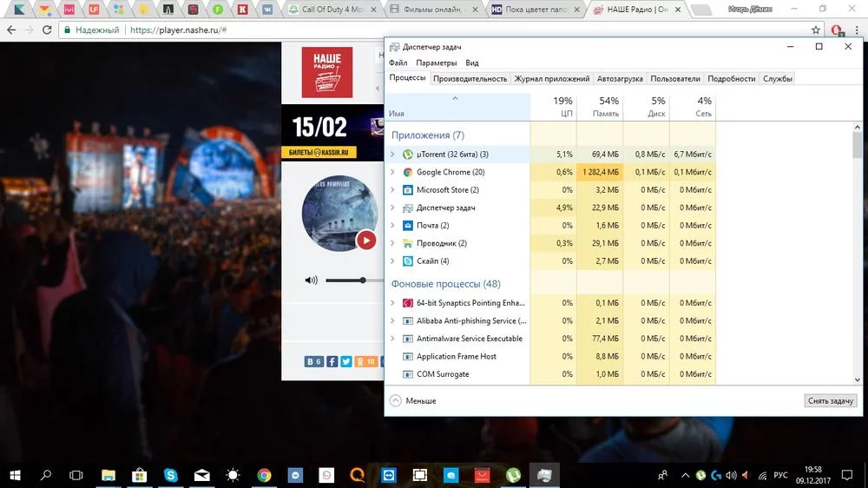Switch to the Автозагрузка tab
The width and height of the screenshot is (868, 488).
point(620,79)
